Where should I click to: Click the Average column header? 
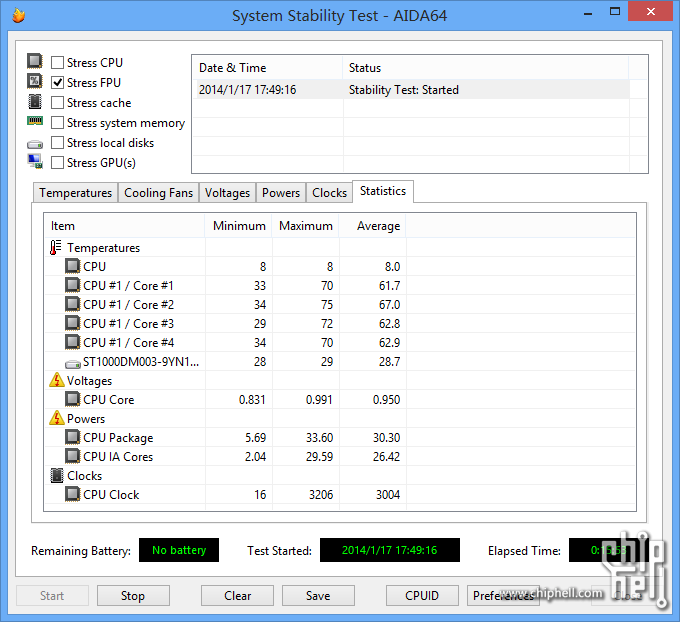click(x=373, y=226)
